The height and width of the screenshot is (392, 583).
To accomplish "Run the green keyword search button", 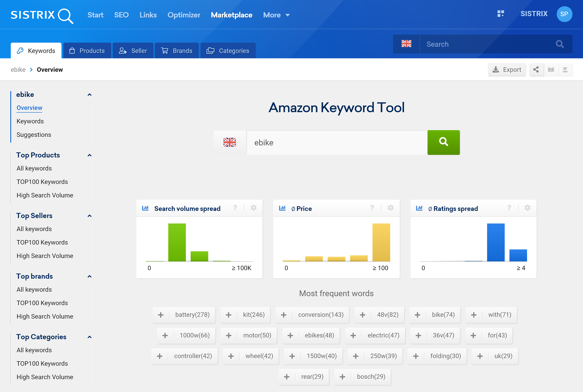I will click(x=443, y=142).
